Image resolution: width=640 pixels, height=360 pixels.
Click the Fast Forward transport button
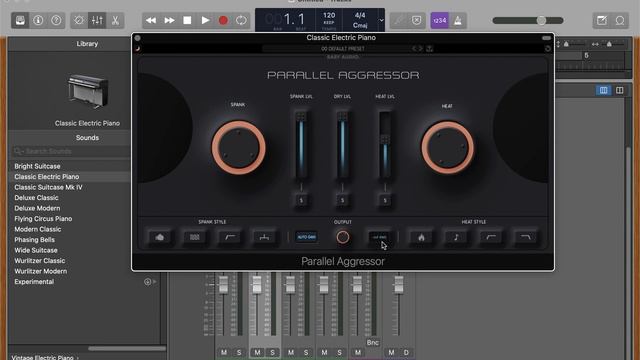point(169,20)
